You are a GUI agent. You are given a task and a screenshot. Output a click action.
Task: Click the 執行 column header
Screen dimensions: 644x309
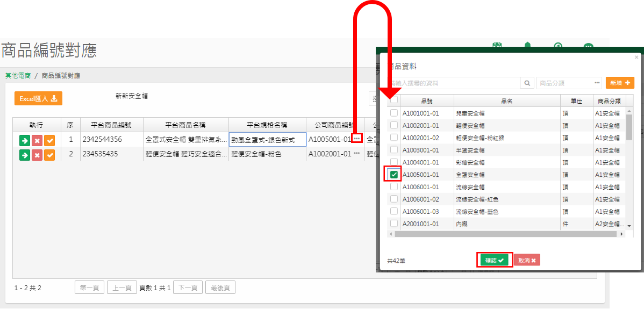click(x=37, y=124)
